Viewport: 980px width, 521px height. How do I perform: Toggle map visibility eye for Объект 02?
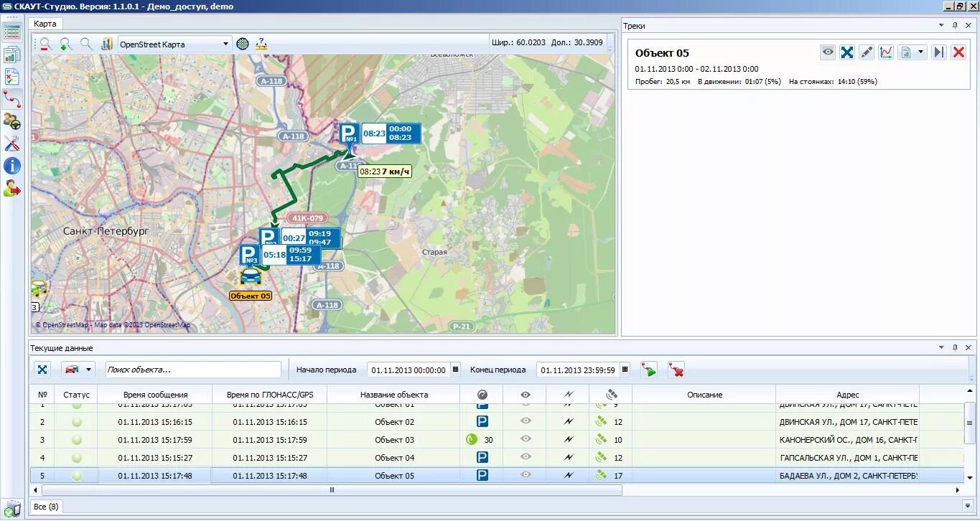[x=526, y=421]
